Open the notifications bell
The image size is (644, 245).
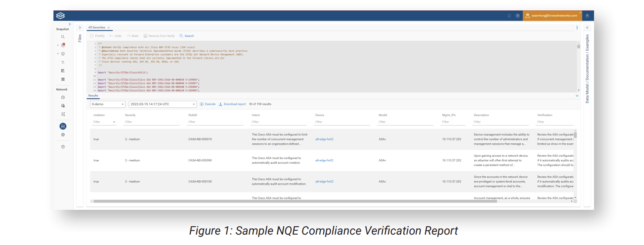pos(509,16)
